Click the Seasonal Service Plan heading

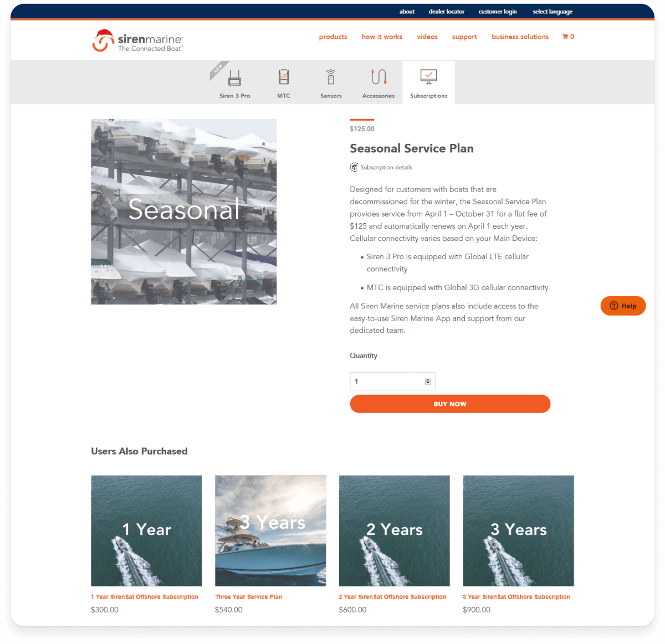pos(412,148)
